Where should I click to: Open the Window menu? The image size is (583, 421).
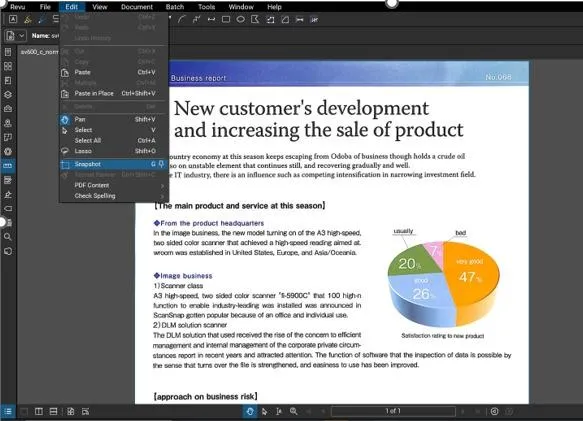[x=241, y=7]
